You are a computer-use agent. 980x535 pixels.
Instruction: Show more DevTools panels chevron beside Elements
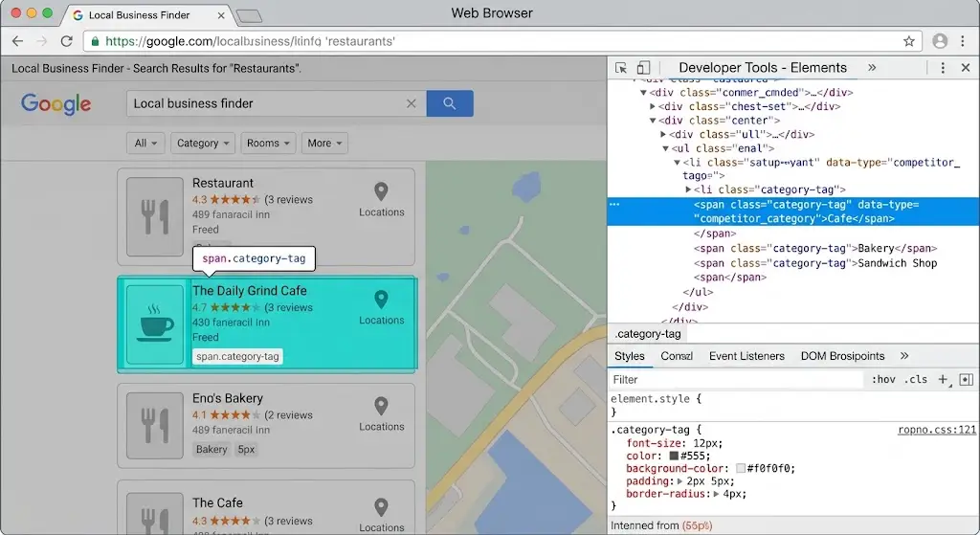coord(872,68)
